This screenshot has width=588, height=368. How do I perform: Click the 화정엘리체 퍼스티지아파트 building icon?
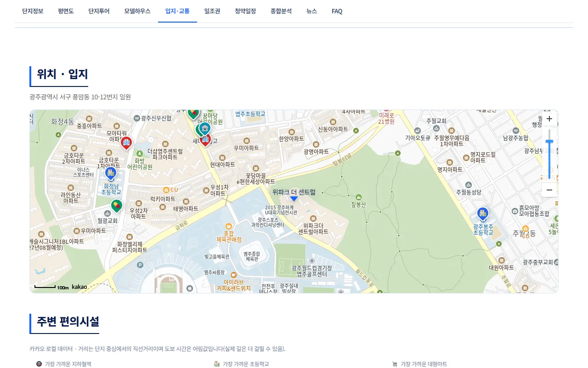(x=130, y=237)
